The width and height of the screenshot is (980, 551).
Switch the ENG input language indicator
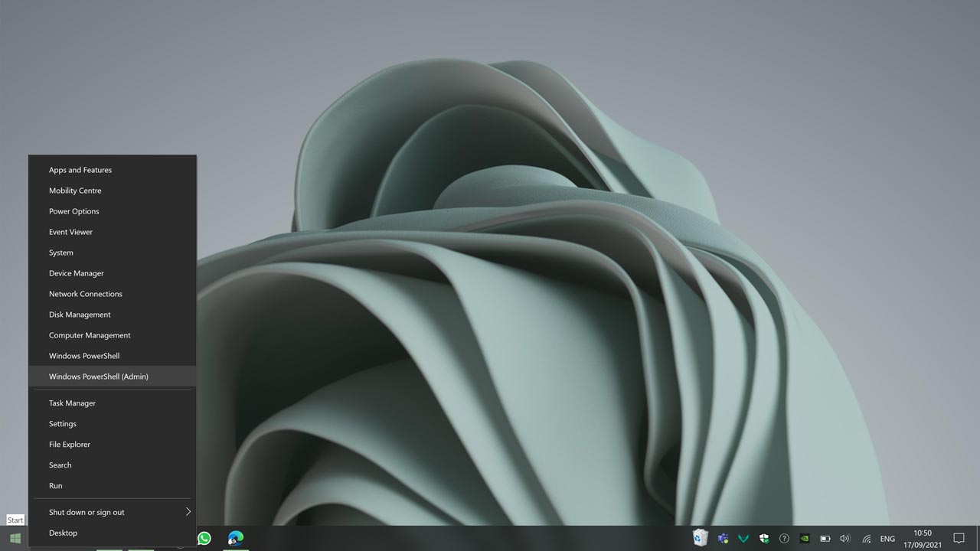click(x=887, y=538)
